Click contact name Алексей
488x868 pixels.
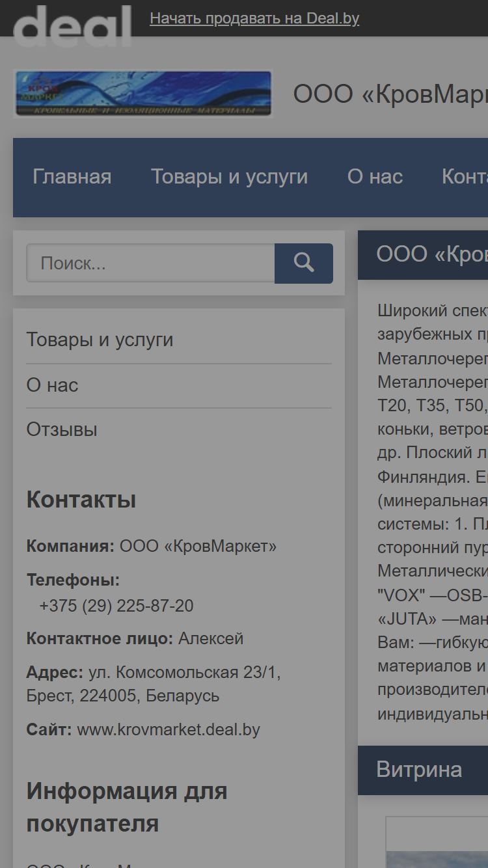[x=211, y=638]
